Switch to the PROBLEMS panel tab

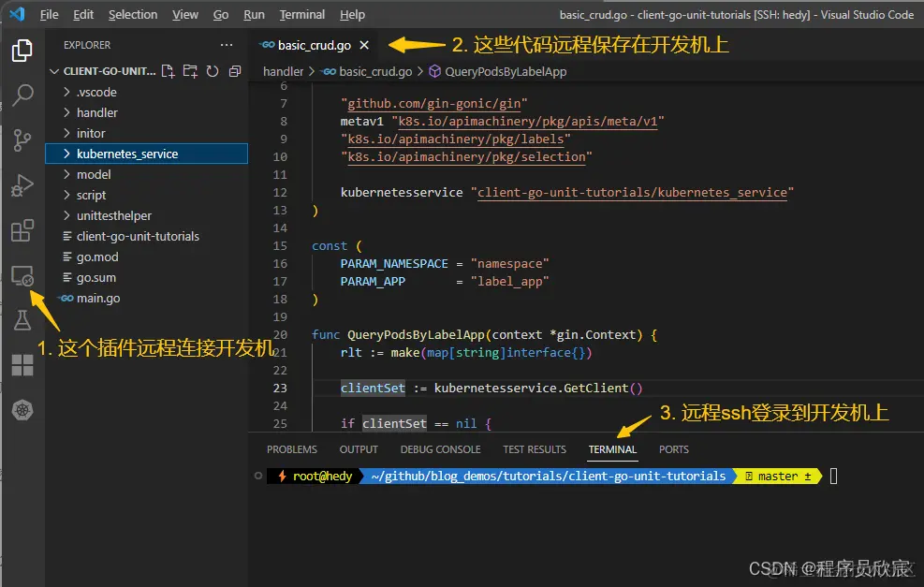pos(292,449)
